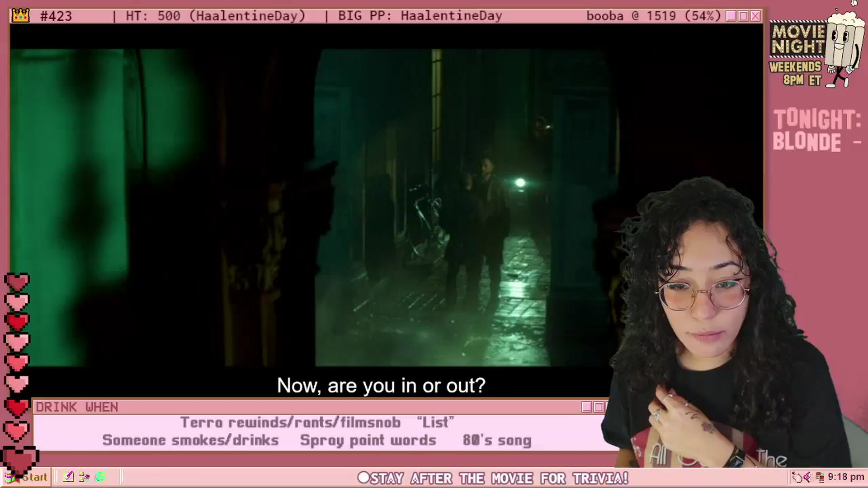The width and height of the screenshot is (868, 488).
Task: Select the BIG PP: HaalentineDay text
Action: click(420, 16)
